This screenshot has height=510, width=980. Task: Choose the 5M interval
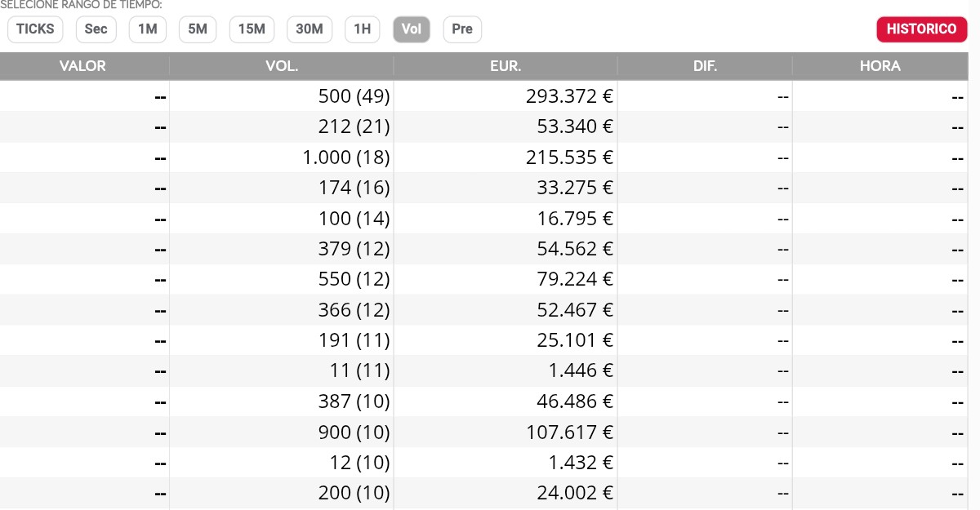pyautogui.click(x=198, y=29)
